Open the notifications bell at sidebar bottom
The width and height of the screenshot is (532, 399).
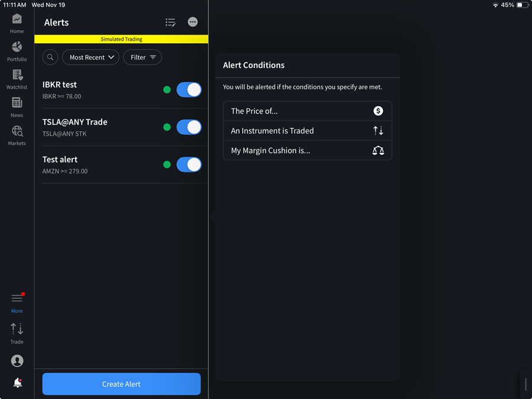17,382
